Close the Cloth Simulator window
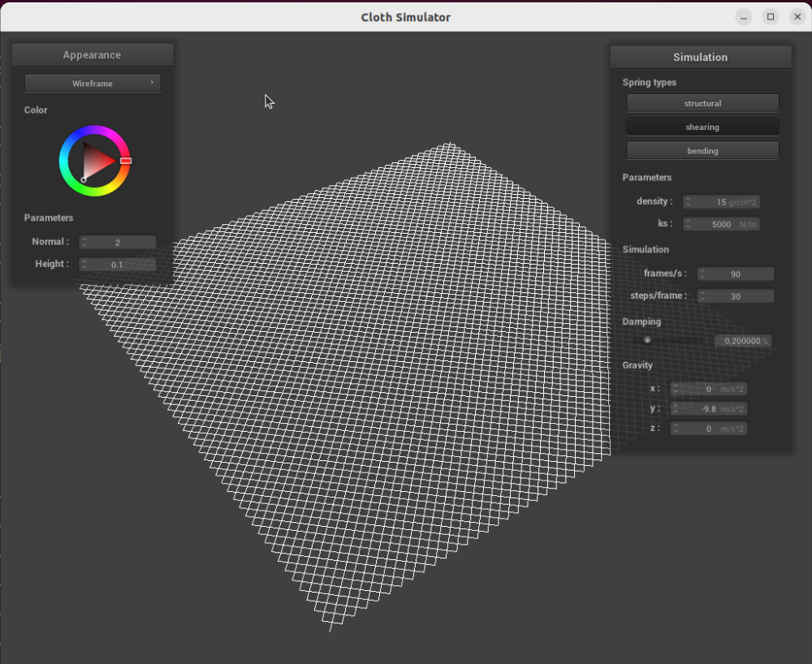 click(797, 17)
